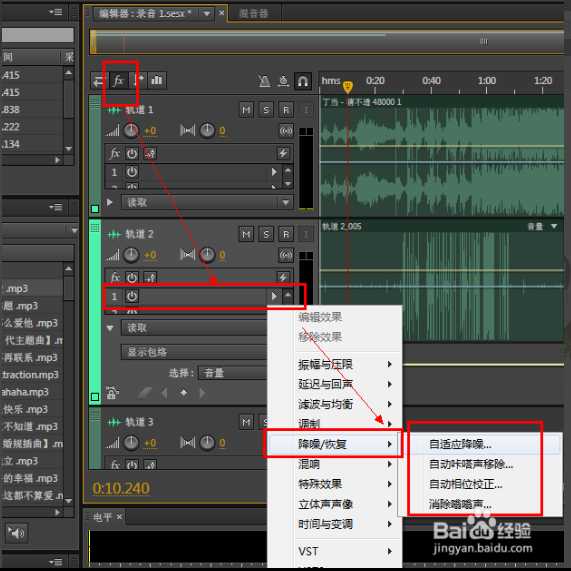The height and width of the screenshot is (571, 571).
Task: Click track 1 pre-render lightning icon
Action: 283,153
